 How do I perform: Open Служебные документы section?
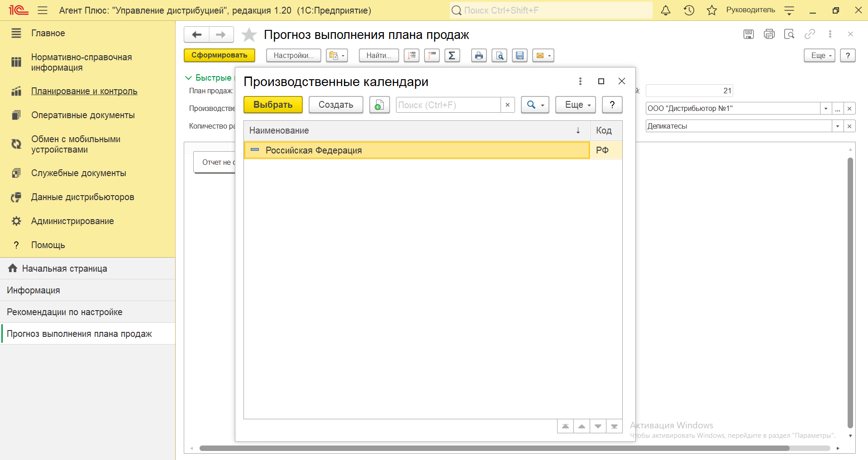click(79, 173)
